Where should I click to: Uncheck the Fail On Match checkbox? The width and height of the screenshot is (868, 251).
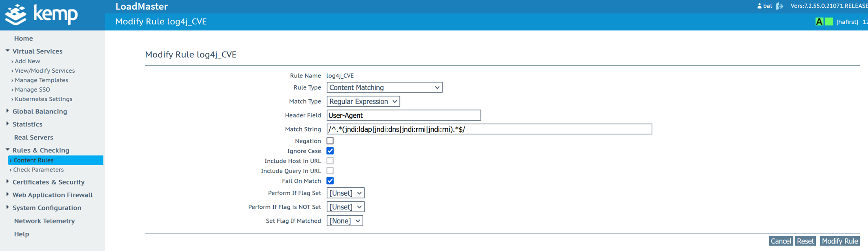pos(330,181)
